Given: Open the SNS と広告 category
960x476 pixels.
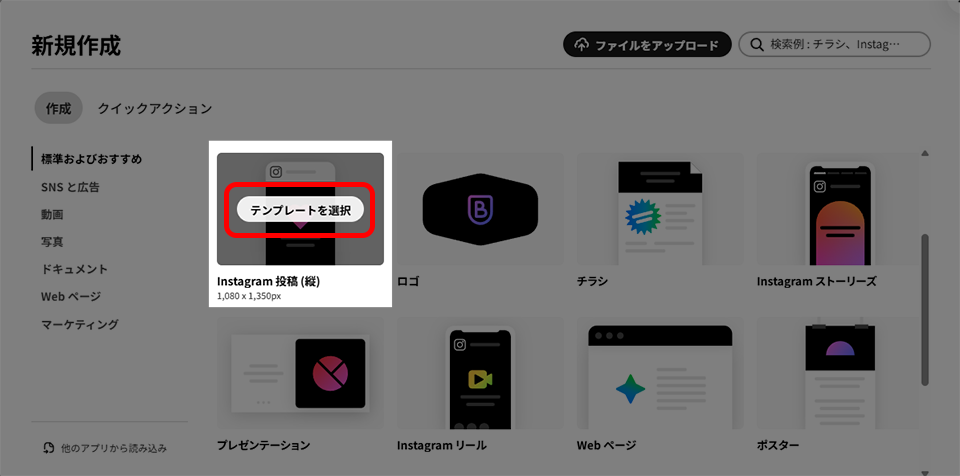Looking at the screenshot, I should [x=70, y=187].
